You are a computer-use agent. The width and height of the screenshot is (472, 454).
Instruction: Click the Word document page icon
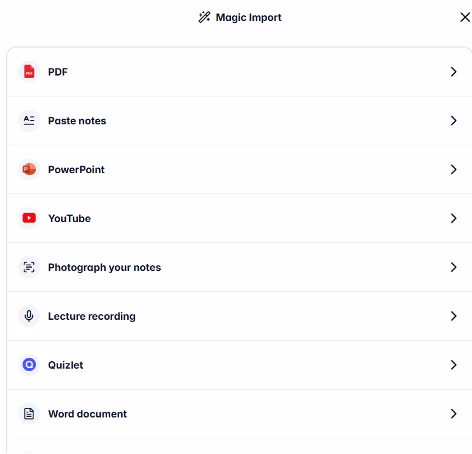click(x=29, y=414)
